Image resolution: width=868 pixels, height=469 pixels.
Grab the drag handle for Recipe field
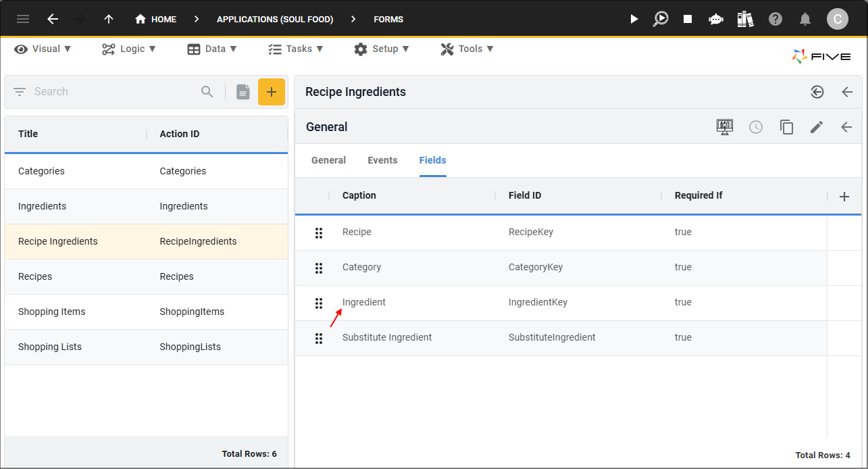click(319, 232)
